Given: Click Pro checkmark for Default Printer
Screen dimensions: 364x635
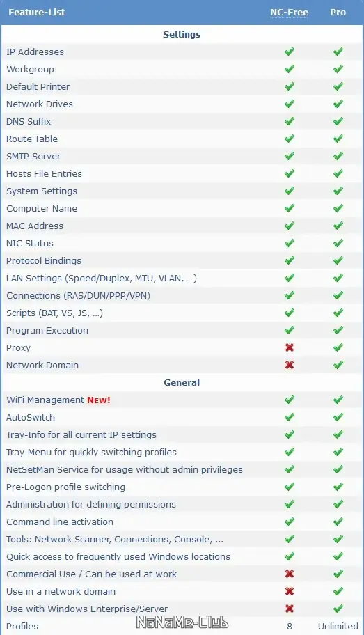Looking at the screenshot, I should point(338,86).
